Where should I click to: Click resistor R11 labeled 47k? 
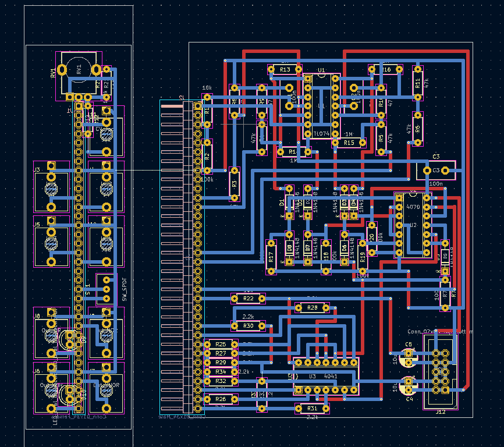click(417, 83)
